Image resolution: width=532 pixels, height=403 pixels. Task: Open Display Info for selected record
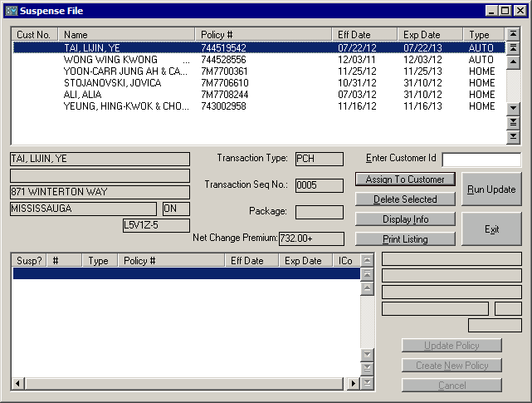click(405, 219)
